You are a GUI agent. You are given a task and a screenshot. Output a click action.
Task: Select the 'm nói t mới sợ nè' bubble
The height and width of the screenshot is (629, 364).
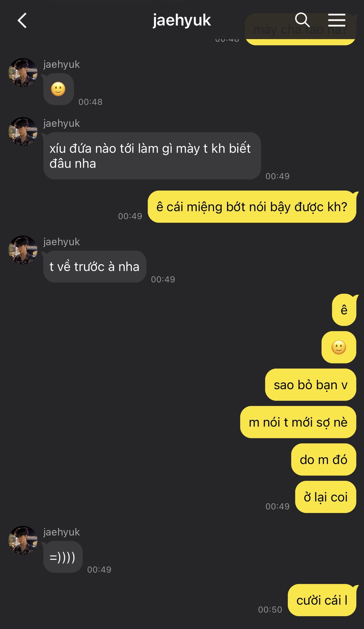(298, 422)
